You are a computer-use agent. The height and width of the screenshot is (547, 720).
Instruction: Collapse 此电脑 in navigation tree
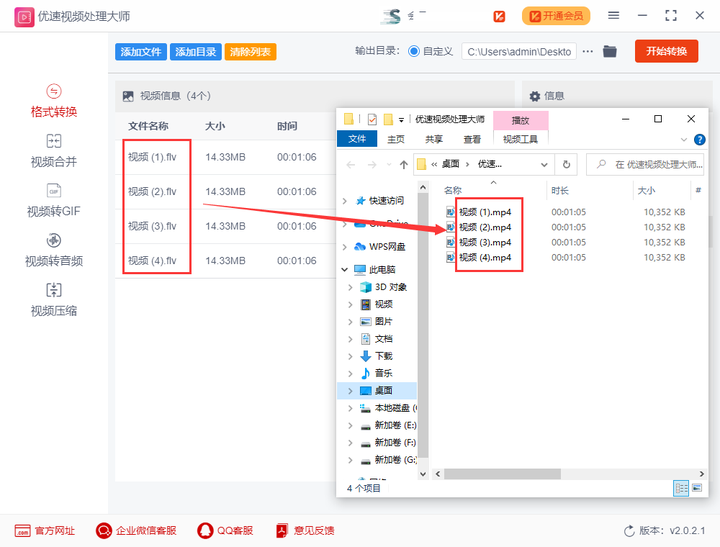coord(345,270)
